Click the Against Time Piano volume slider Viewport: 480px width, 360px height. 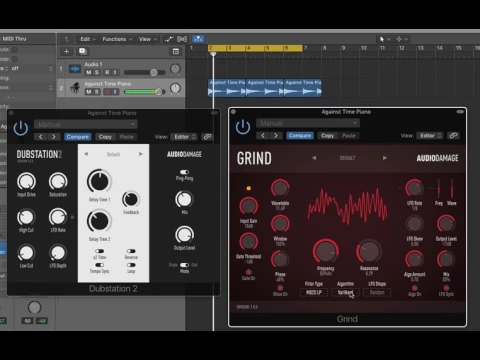pos(145,91)
